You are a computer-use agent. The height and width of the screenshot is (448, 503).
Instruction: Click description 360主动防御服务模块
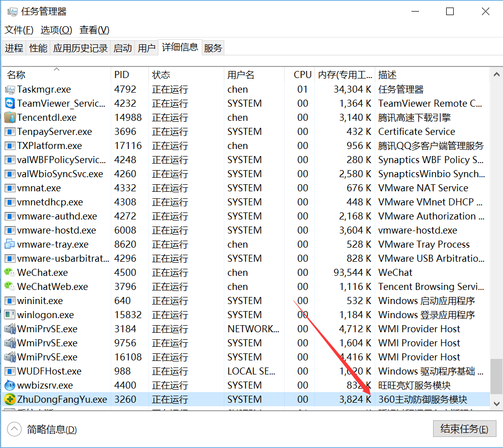point(423,399)
